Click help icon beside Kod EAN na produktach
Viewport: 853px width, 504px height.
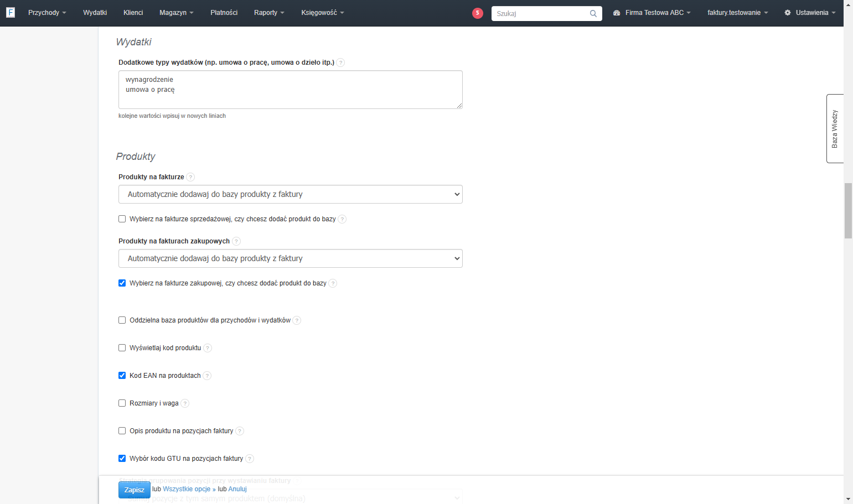(207, 376)
